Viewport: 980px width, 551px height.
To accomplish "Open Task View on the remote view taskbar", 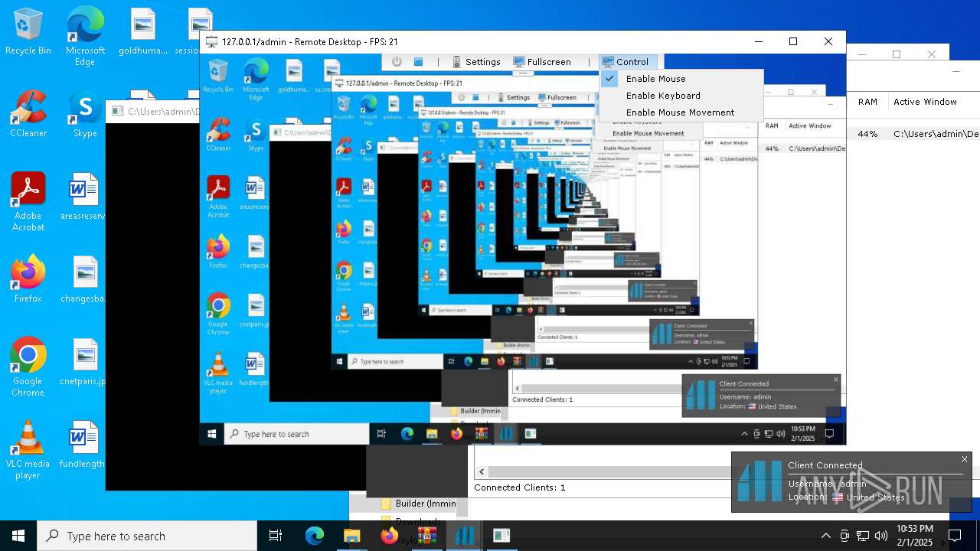I will 381,434.
